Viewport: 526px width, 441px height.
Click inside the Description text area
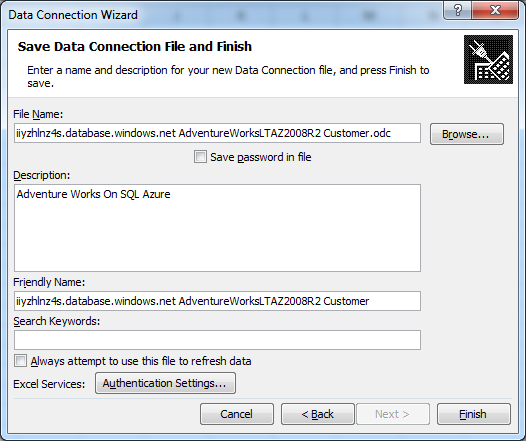click(x=217, y=228)
